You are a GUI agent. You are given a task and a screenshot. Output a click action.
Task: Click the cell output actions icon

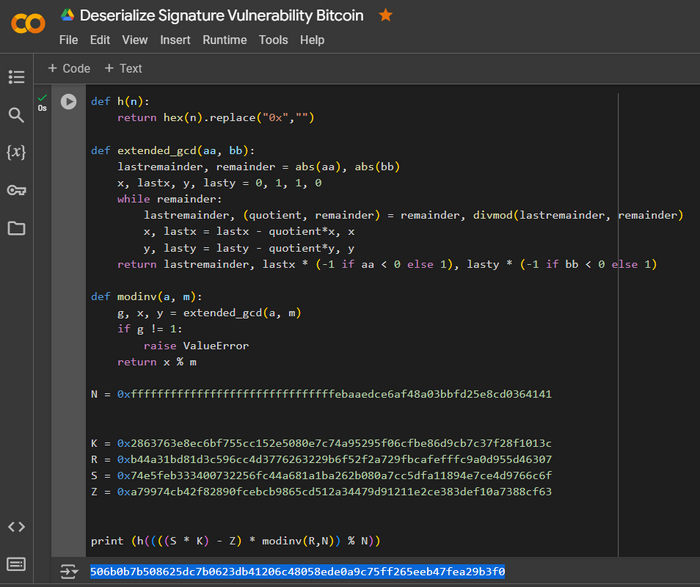click(68, 571)
